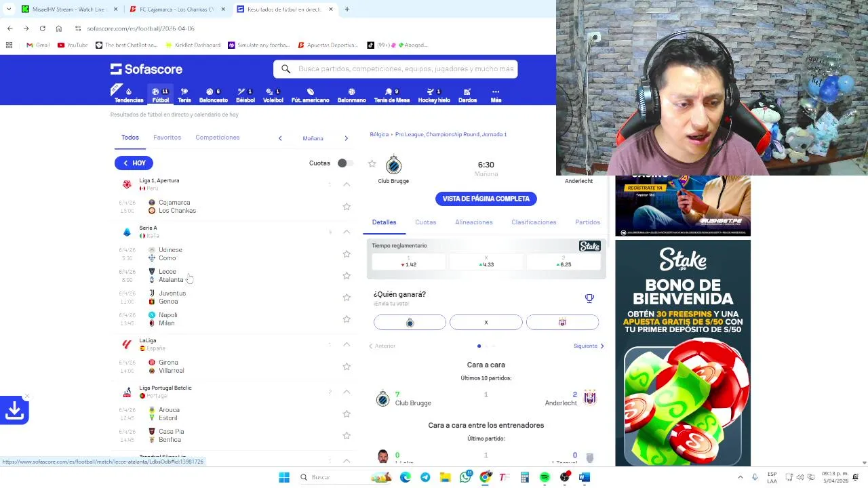This screenshot has width=868, height=488.
Task: Select the Balonmano sport icon
Action: point(351,95)
